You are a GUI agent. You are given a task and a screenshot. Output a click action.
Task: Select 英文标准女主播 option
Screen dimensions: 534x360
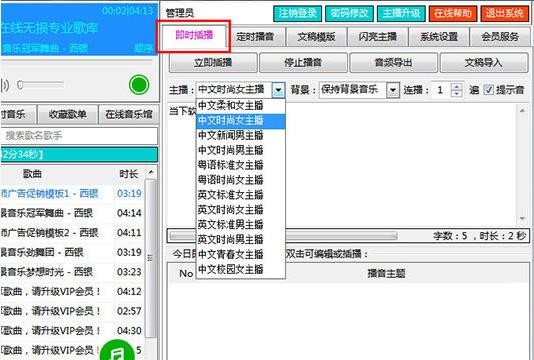[x=240, y=195]
